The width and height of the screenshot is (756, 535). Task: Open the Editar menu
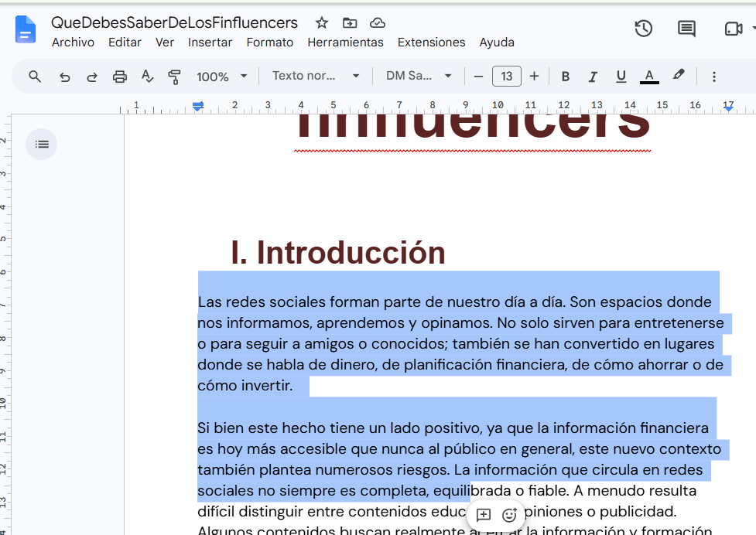pyautogui.click(x=125, y=43)
